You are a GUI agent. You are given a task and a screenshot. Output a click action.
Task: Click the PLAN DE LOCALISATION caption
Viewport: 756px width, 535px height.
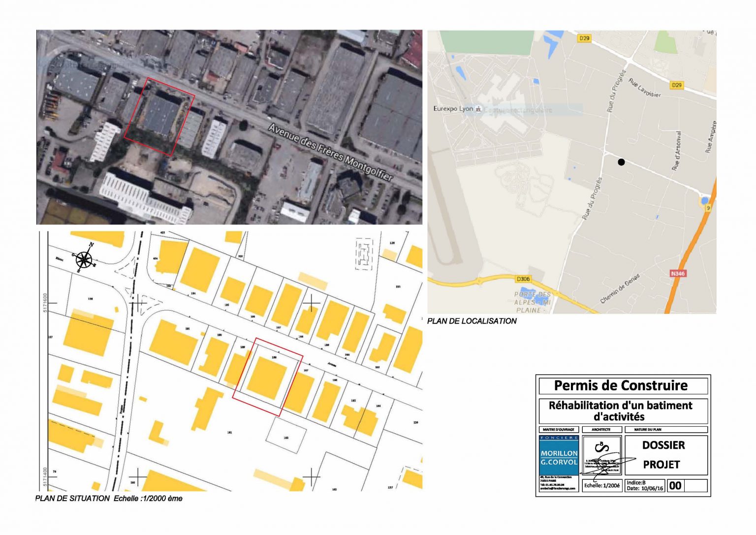472,321
